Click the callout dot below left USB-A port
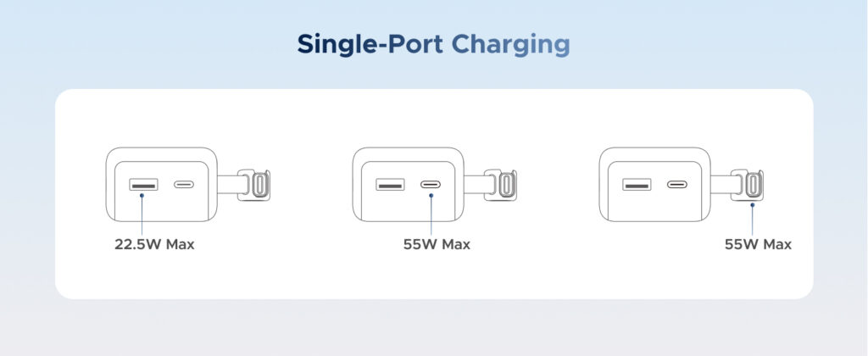Viewport: 868px width, 356px height. click(142, 196)
